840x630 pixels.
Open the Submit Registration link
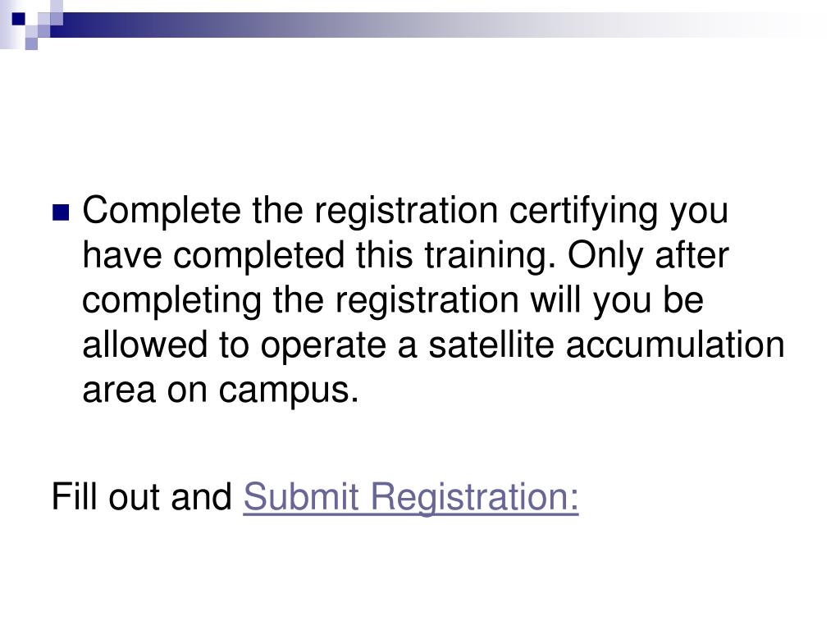[411, 496]
